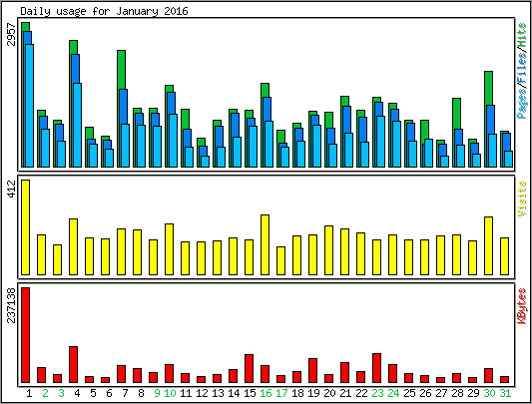The width and height of the screenshot is (532, 404).
Task: Click the yellow 'Visits' legend label
Action: (x=522, y=199)
